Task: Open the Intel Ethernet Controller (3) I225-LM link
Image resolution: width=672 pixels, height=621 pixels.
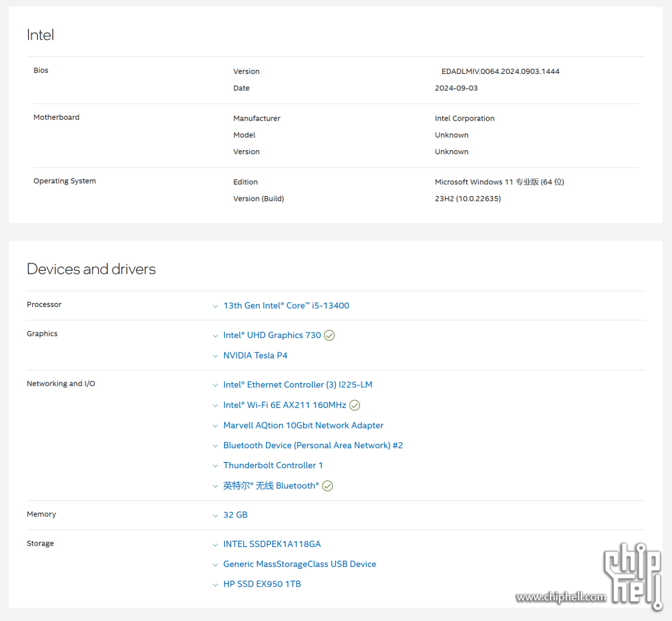Action: click(298, 385)
